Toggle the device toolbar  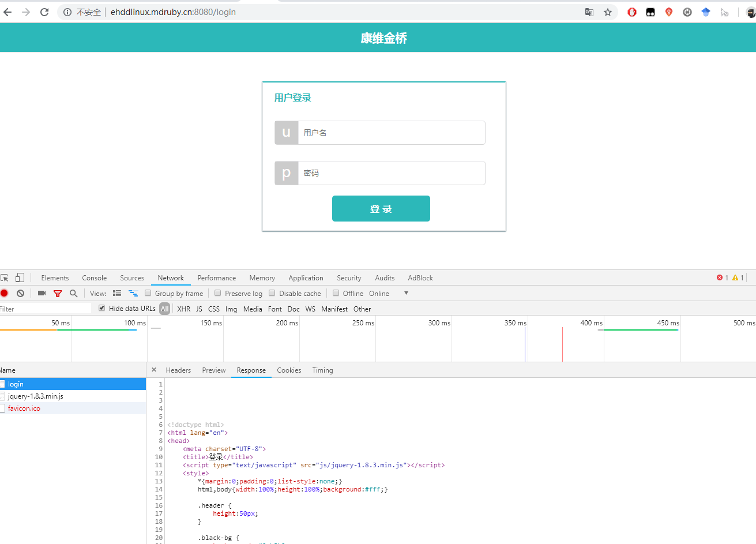pyautogui.click(x=20, y=277)
